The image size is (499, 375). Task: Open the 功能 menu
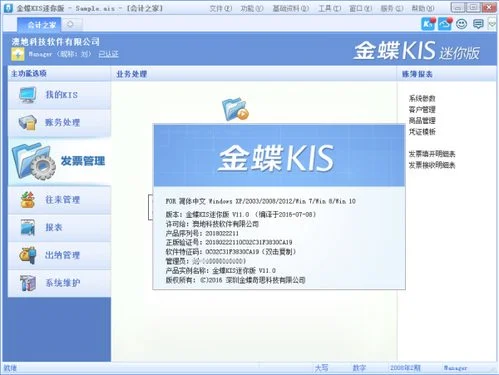pos(252,8)
